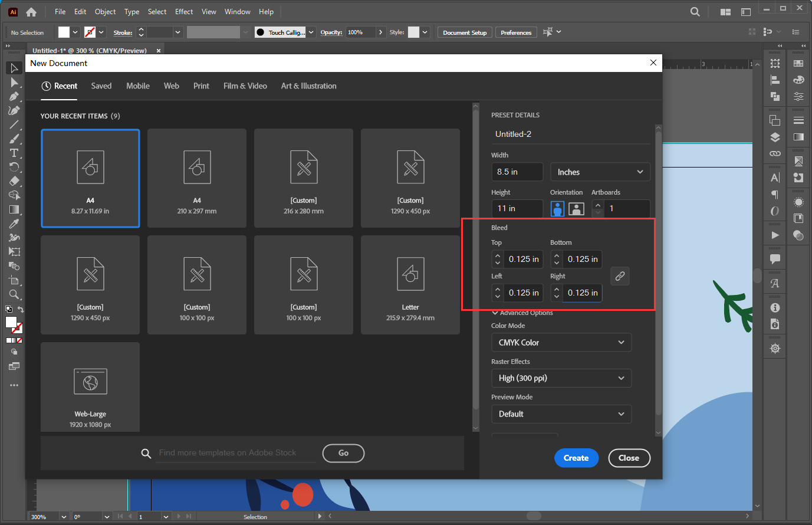Click the Width input field 8.5 in
This screenshot has height=525, width=812.
pos(517,172)
